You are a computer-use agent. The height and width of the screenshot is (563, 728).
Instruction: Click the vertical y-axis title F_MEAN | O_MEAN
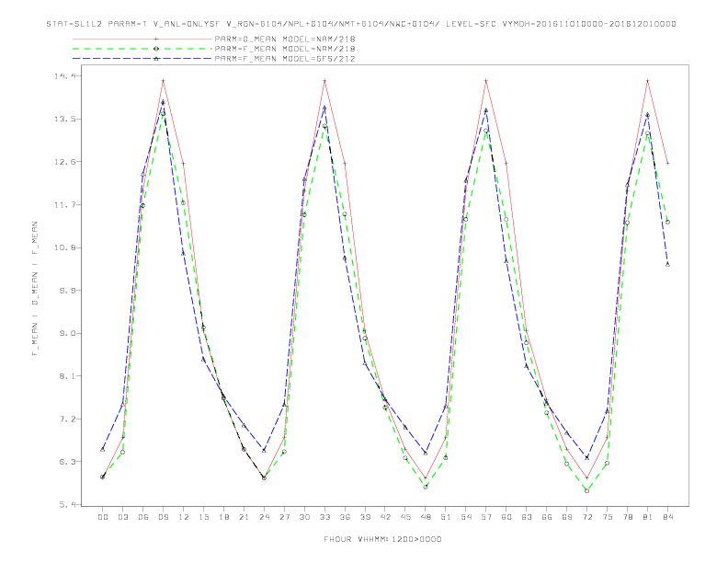(x=35, y=289)
